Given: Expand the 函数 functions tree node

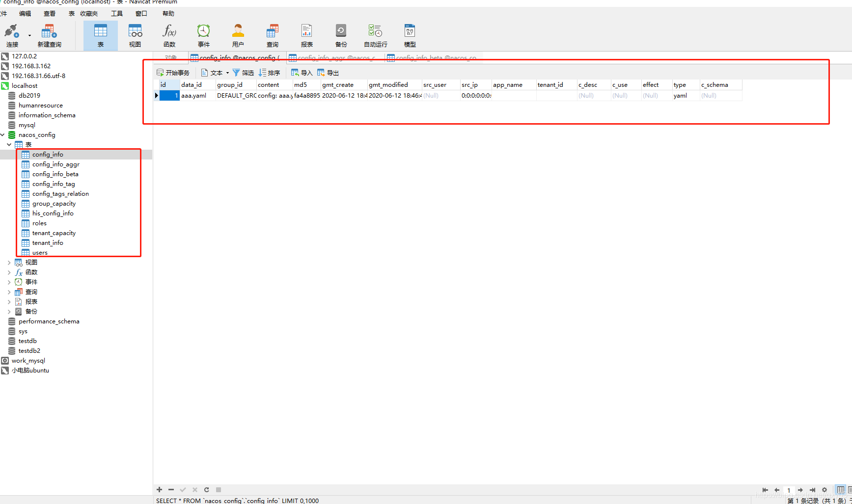Looking at the screenshot, I should click(9, 272).
